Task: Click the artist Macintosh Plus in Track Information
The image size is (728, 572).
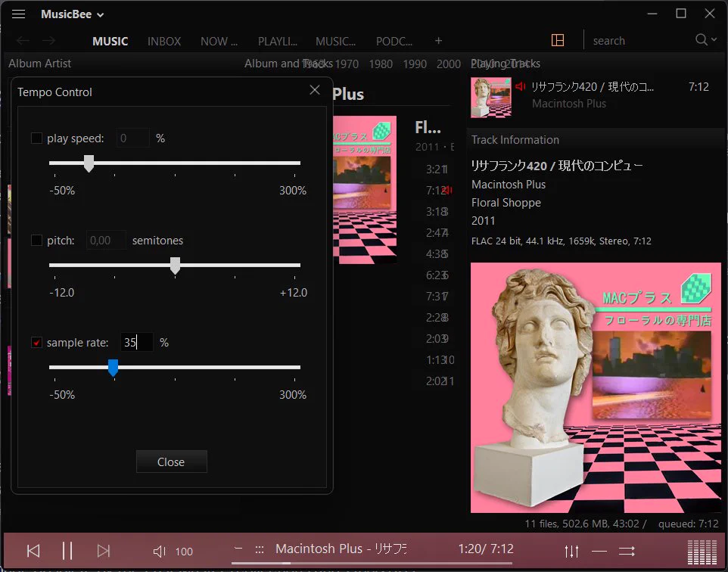Action: click(x=509, y=185)
